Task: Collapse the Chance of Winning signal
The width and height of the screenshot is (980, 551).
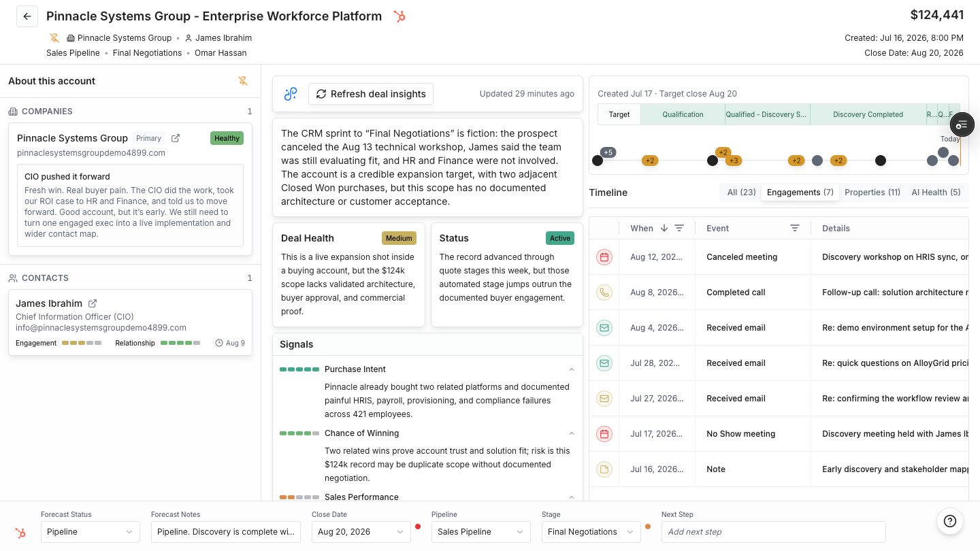Action: tap(572, 433)
